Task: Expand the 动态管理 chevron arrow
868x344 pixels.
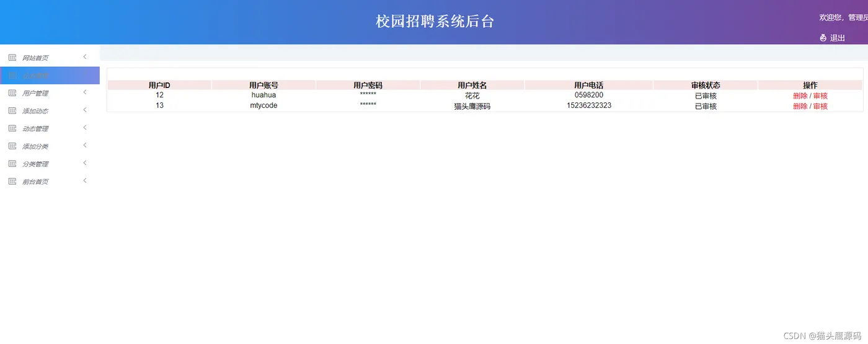Action: [x=85, y=128]
